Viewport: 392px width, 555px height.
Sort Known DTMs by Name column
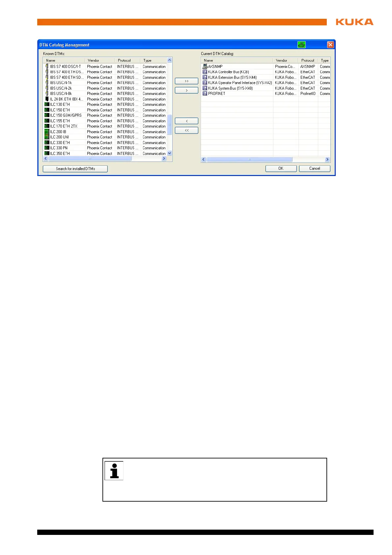pos(64,60)
